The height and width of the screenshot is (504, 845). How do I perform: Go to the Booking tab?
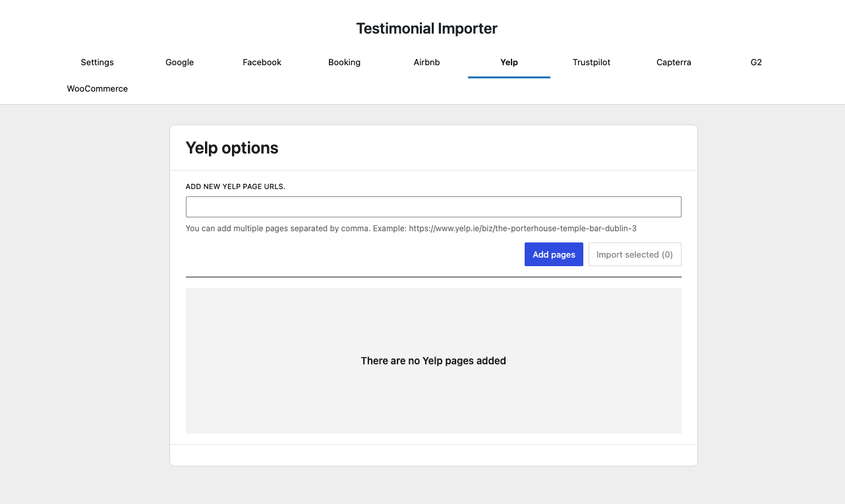click(344, 63)
